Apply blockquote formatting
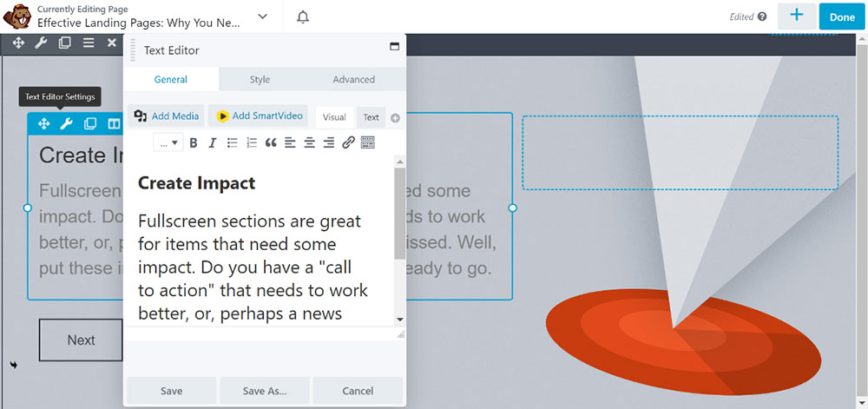Viewport: 868px width, 409px height. [x=271, y=142]
